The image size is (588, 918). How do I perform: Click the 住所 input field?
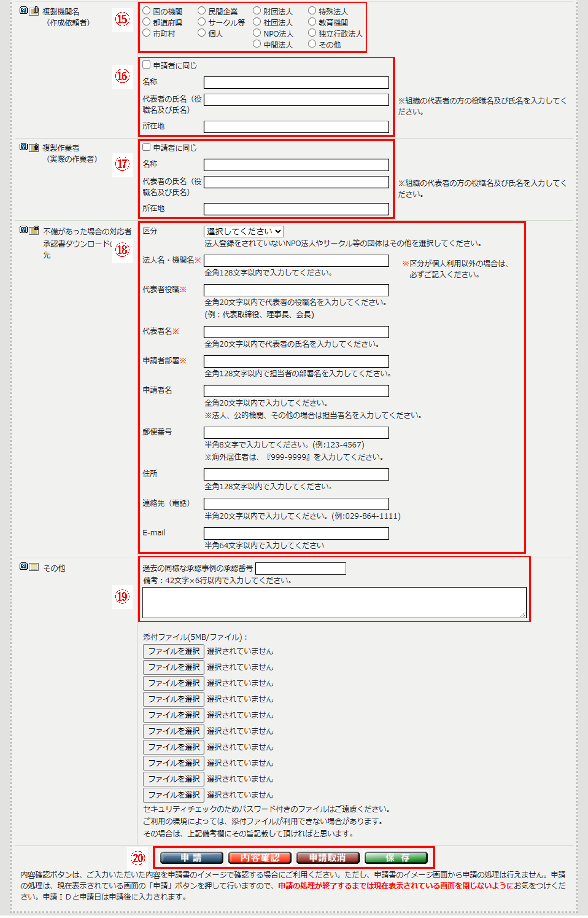point(296,475)
